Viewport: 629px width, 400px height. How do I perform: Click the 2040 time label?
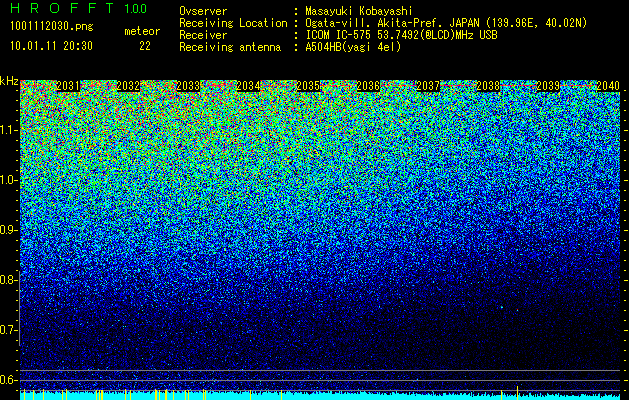pyautogui.click(x=608, y=86)
